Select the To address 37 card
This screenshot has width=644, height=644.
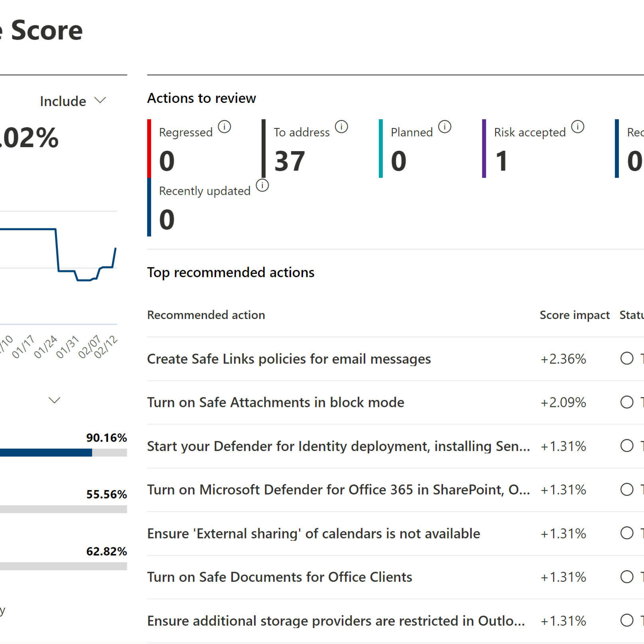pos(289,161)
